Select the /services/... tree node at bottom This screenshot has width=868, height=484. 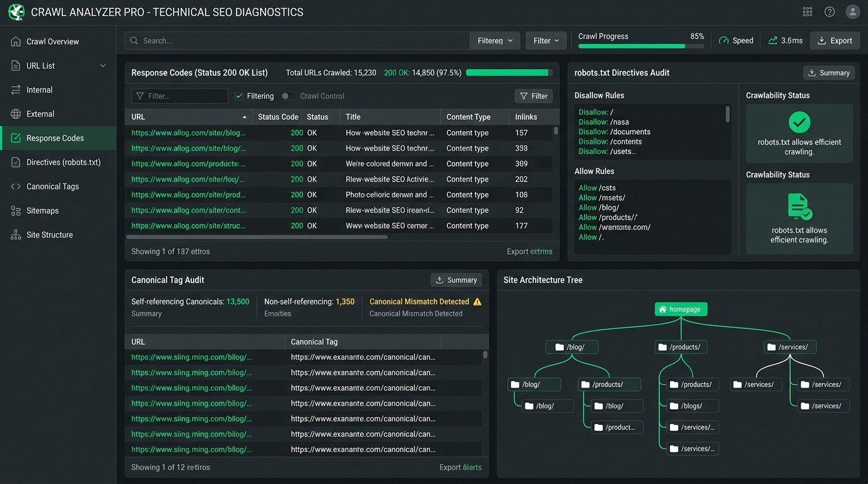(693, 449)
